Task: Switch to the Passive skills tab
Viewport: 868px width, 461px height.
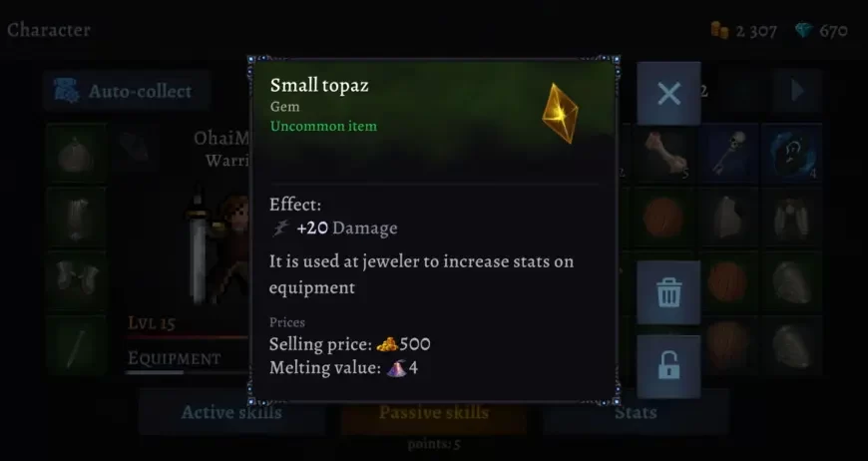Action: point(434,412)
